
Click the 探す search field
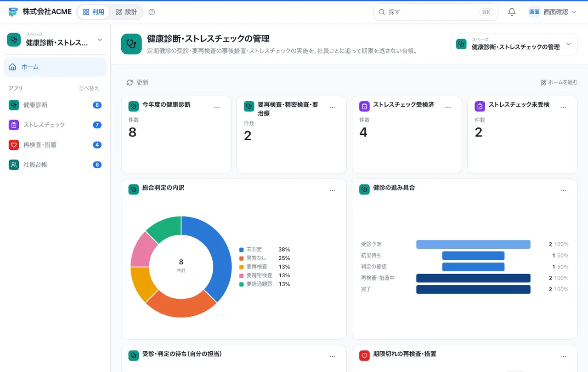(435, 12)
